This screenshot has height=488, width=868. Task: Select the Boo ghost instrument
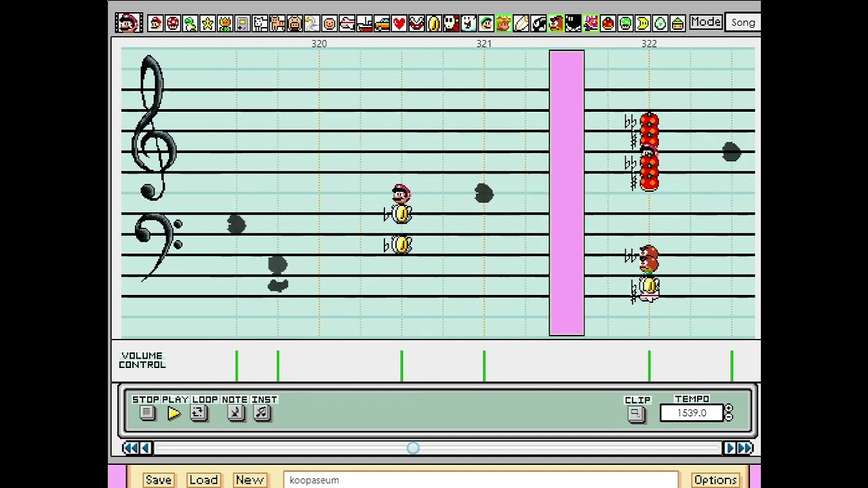point(468,24)
